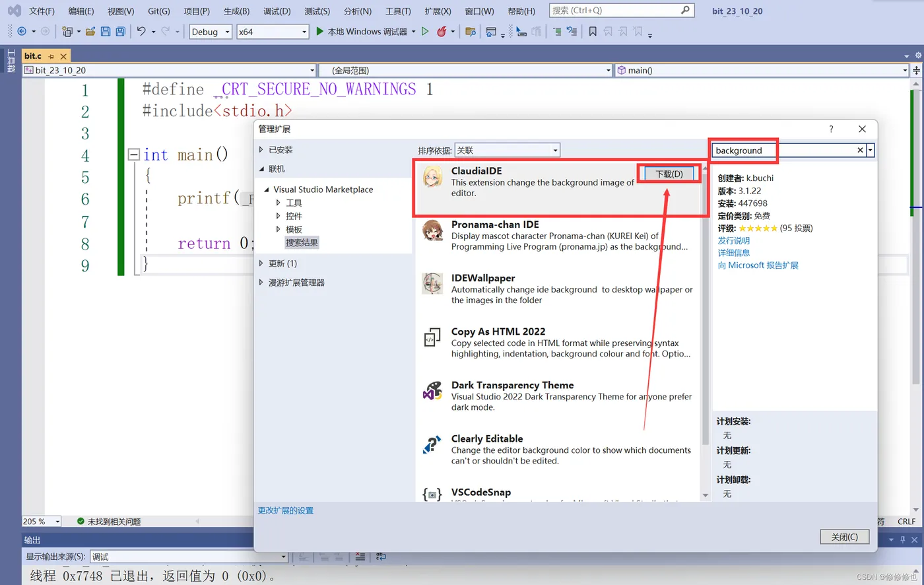Open the 205 % zoom level dropdown
The image size is (924, 585).
click(x=41, y=521)
